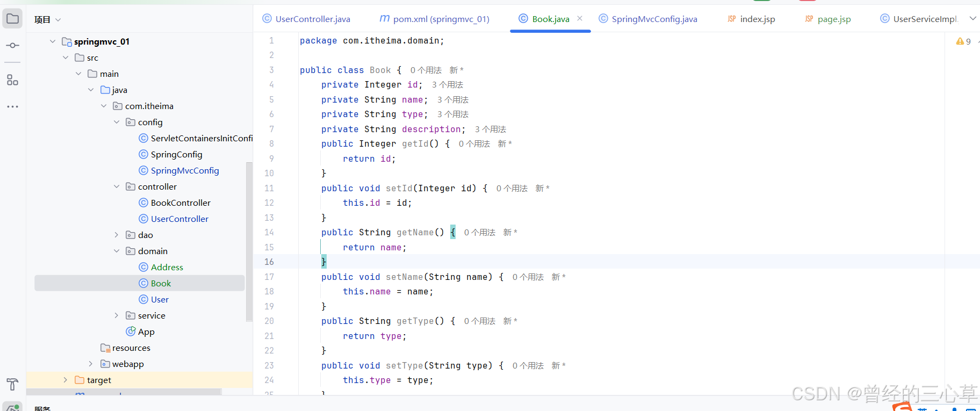Expand the dao package
Viewport: 980px width, 411px height.
[x=117, y=235]
